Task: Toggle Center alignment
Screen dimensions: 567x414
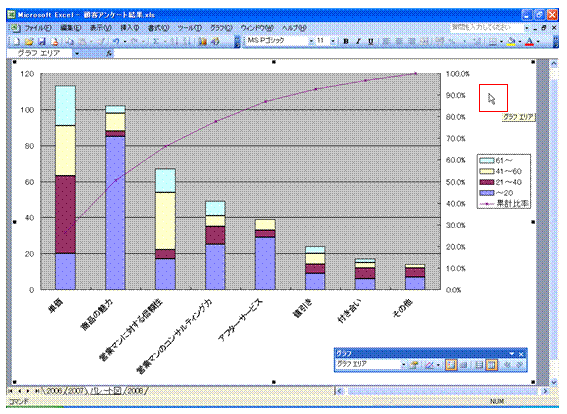Action: pyautogui.click(x=399, y=41)
